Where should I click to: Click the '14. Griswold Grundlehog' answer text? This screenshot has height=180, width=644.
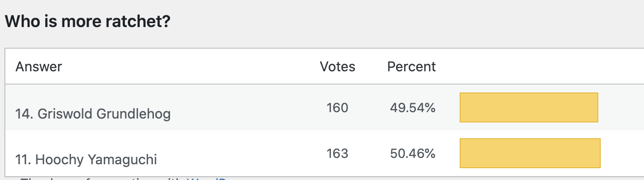(93, 114)
